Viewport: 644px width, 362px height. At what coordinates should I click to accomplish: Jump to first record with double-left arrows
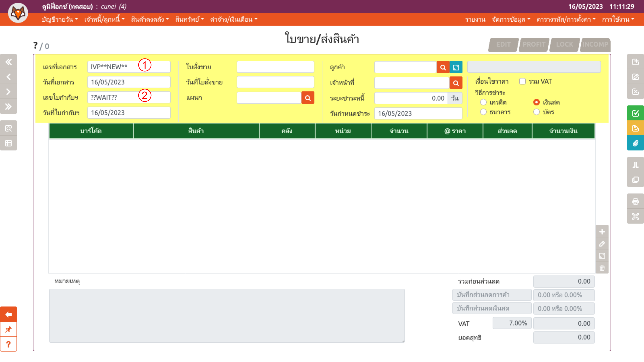click(x=9, y=62)
